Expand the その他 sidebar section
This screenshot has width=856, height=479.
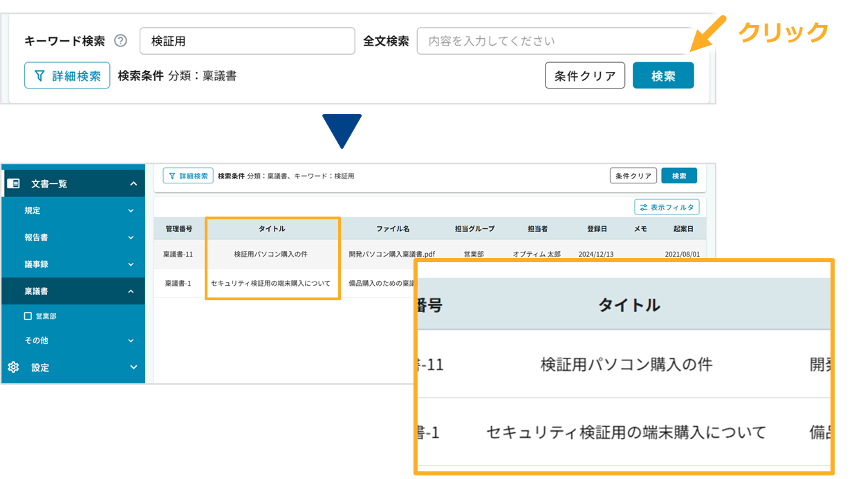coord(131,341)
